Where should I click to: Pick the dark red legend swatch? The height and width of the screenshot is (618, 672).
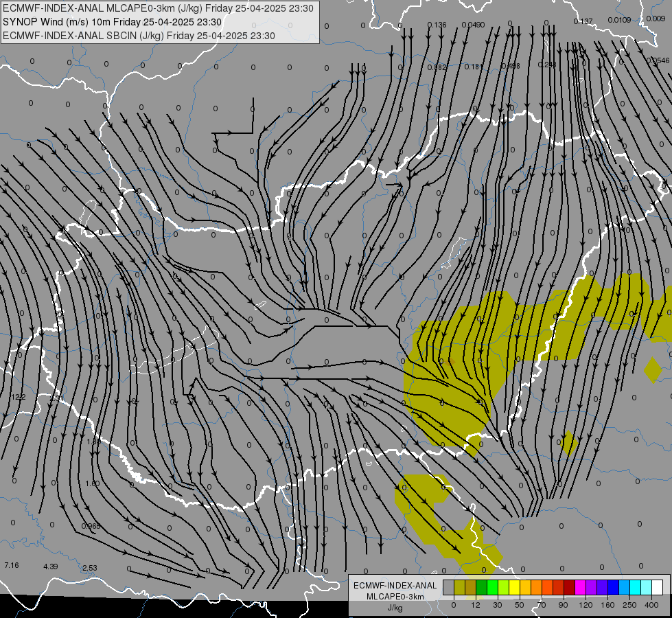click(x=570, y=587)
